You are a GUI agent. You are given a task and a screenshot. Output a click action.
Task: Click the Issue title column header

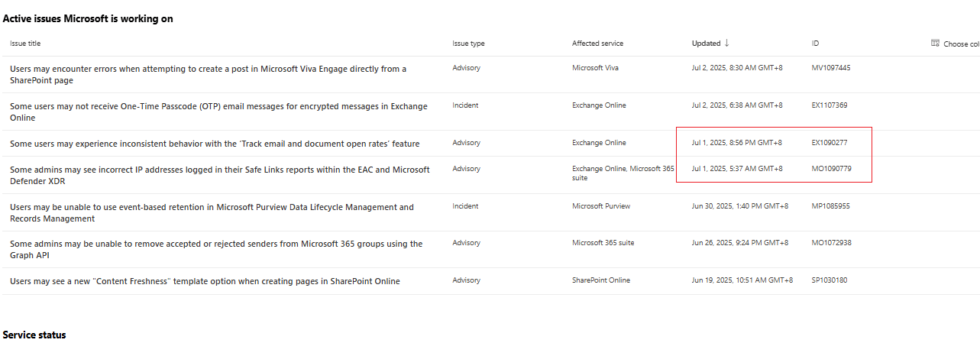(25, 44)
